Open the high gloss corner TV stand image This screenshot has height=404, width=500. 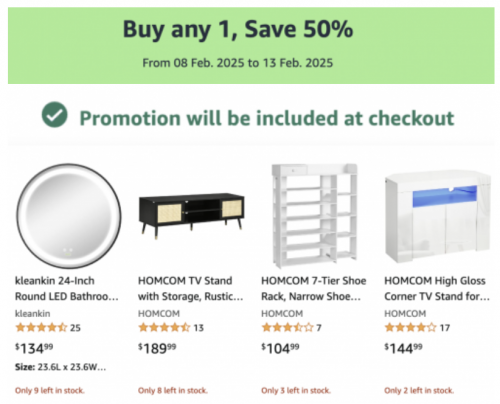[x=438, y=216]
